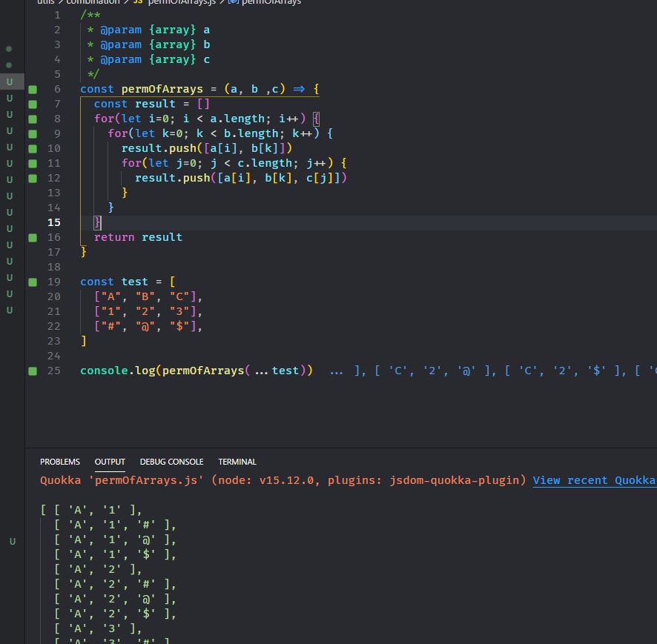Click the Quokka coverage square on line 11
This screenshot has width=657, height=644.
pyautogui.click(x=33, y=163)
